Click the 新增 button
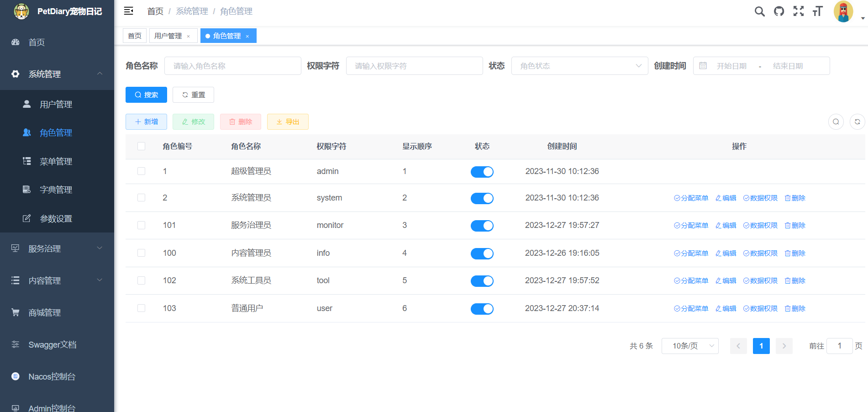868x412 pixels. click(146, 121)
